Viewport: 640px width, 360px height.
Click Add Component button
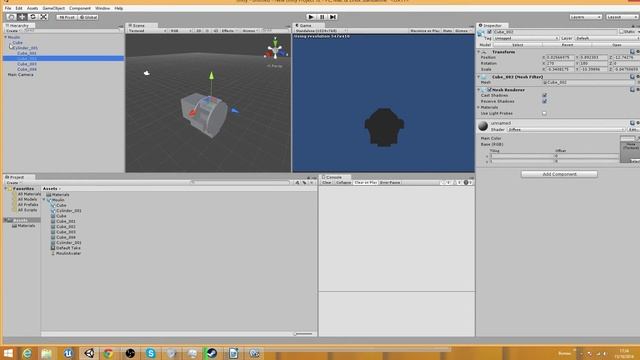[x=559, y=174]
